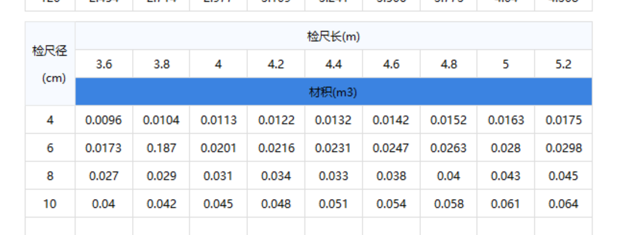Click row label 10 in diameter column
Screen dimensions: 644x235
(x=50, y=204)
